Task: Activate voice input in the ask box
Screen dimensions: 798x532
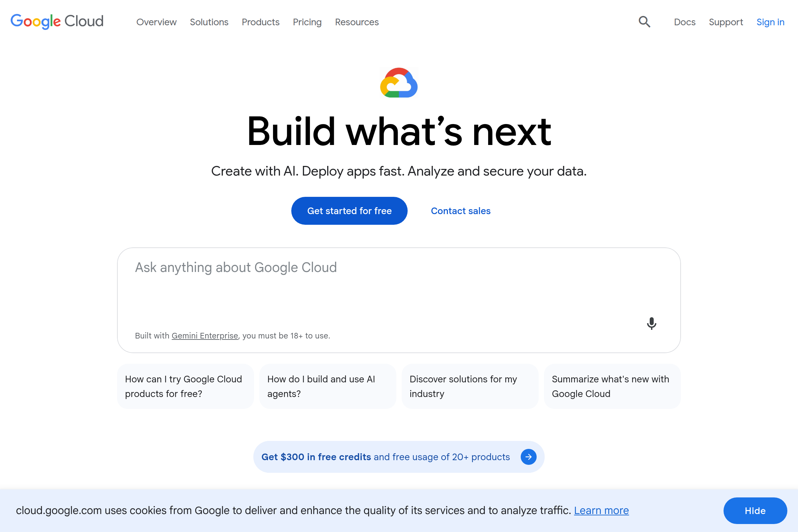Action: tap(651, 324)
